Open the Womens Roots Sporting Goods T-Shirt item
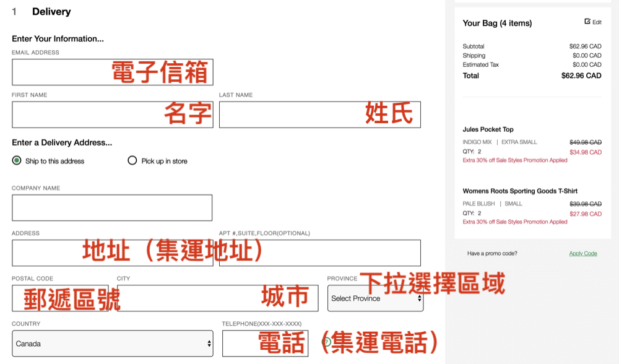This screenshot has height=364, width=619. (520, 191)
